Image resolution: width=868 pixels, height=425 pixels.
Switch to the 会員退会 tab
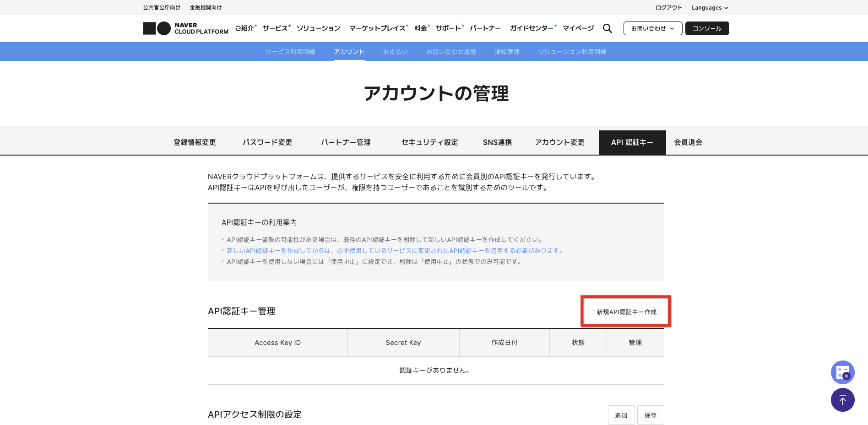(x=688, y=142)
